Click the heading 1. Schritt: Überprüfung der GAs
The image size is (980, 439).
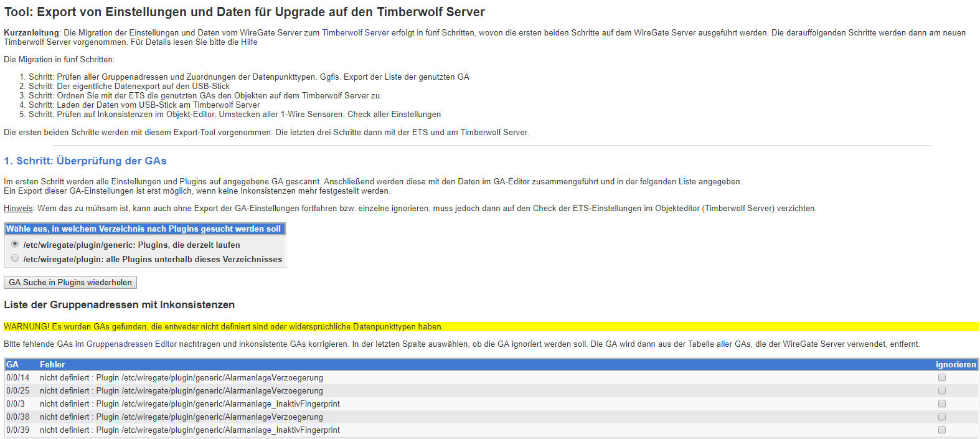tap(85, 161)
